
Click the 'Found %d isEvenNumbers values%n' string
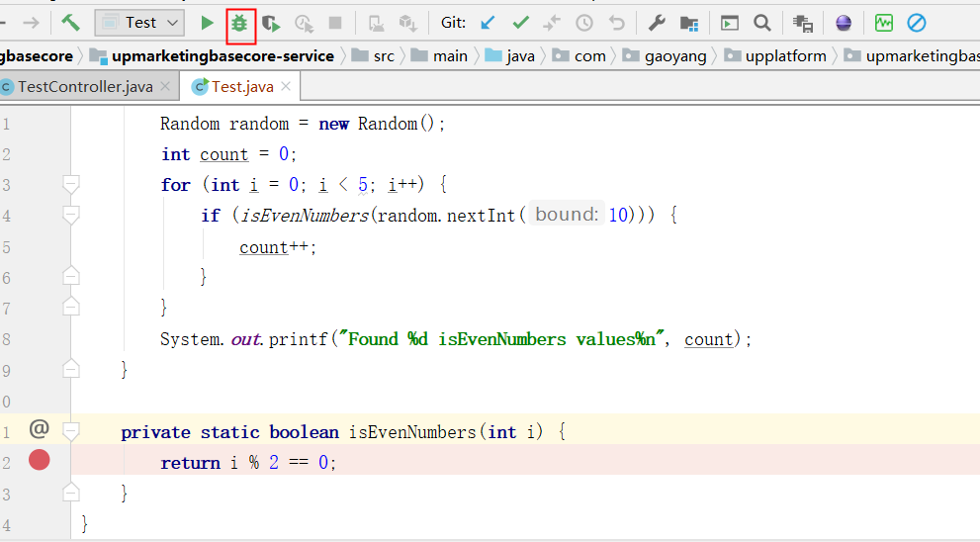(501, 339)
